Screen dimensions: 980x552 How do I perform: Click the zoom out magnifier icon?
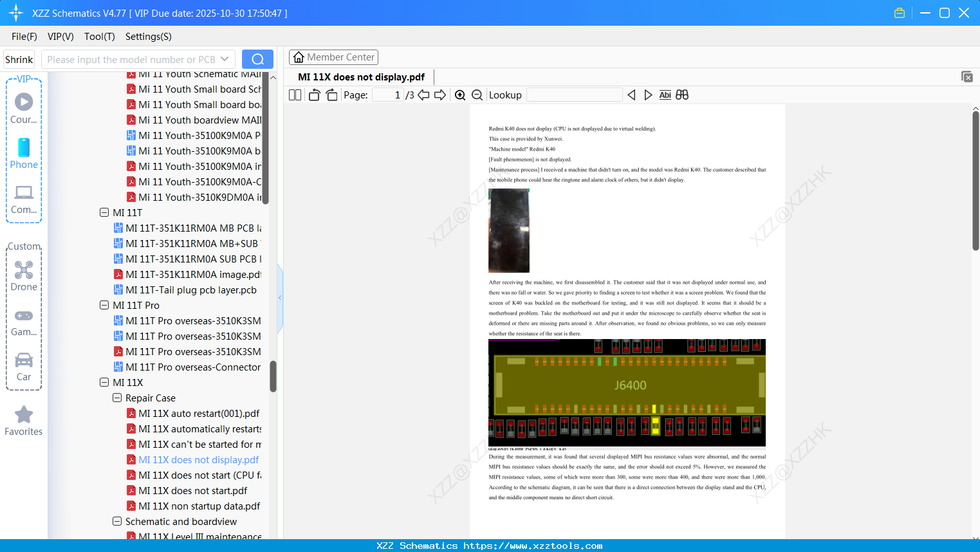[x=477, y=95]
